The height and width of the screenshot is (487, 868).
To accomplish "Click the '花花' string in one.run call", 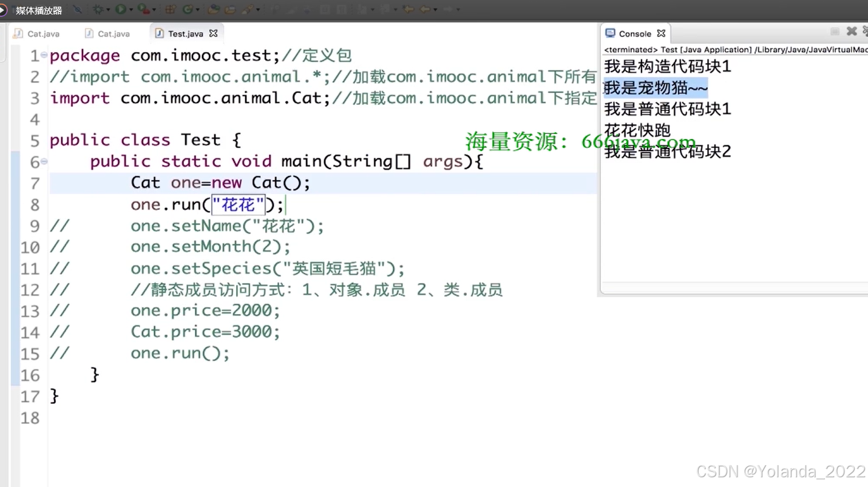I will 239,204.
